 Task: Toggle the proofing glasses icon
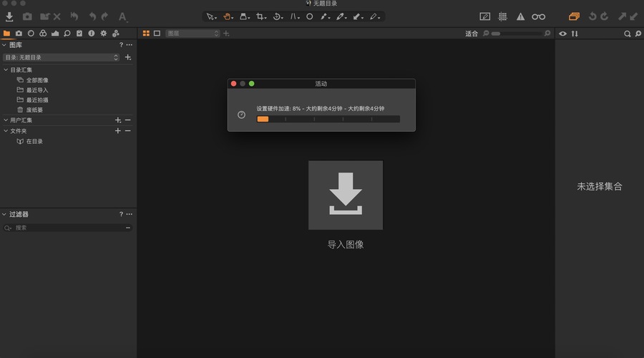(538, 17)
